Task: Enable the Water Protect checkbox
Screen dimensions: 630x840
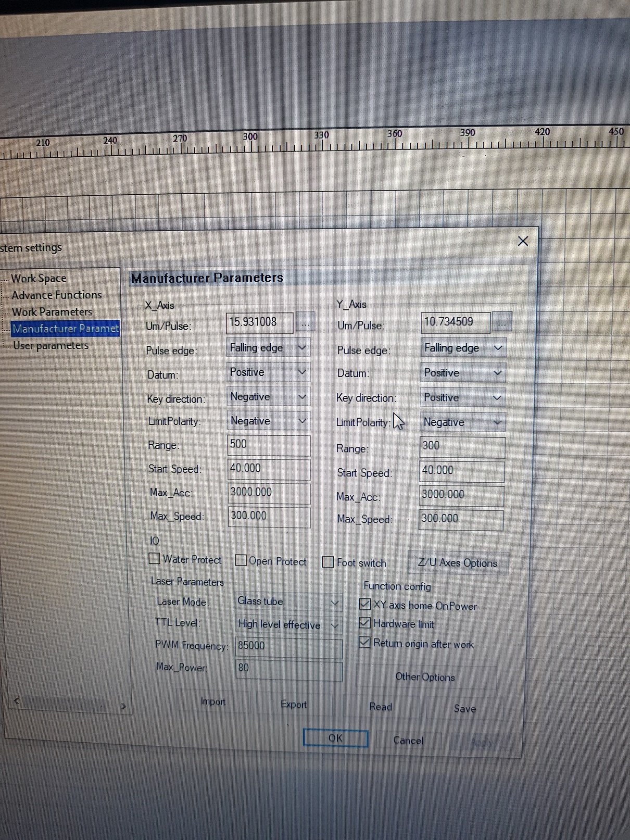Action: 155,559
